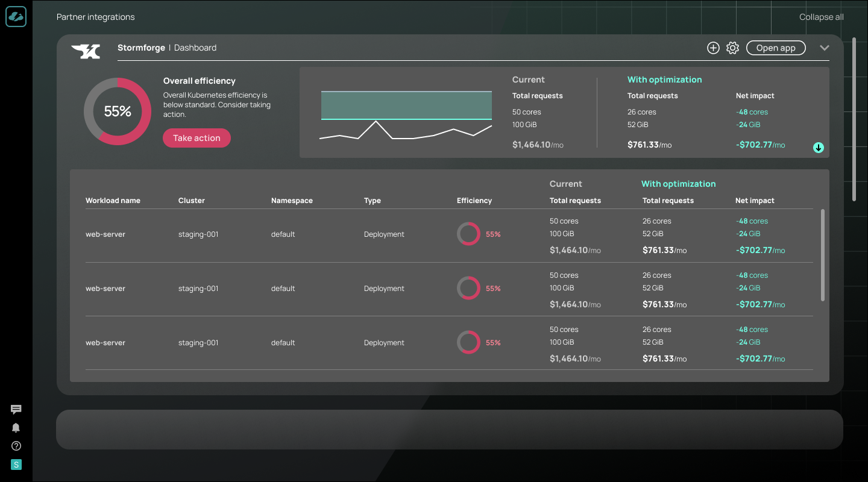
Task: Click the green S user avatar
Action: pos(16,465)
